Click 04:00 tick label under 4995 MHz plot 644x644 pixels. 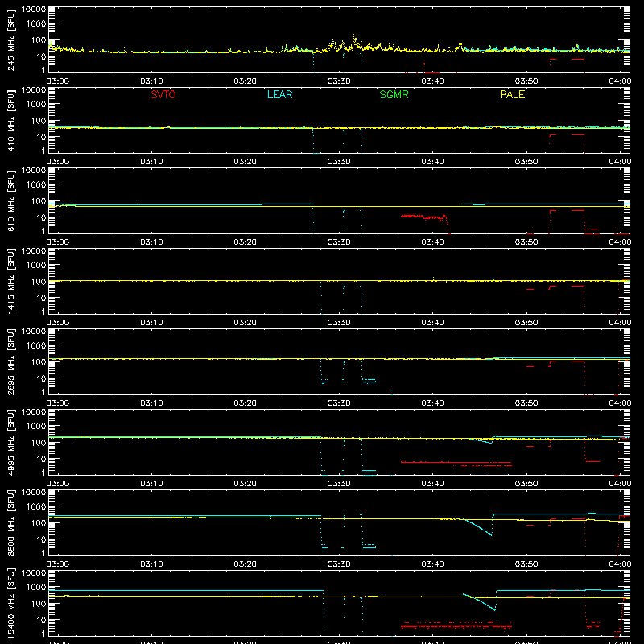pyautogui.click(x=620, y=484)
